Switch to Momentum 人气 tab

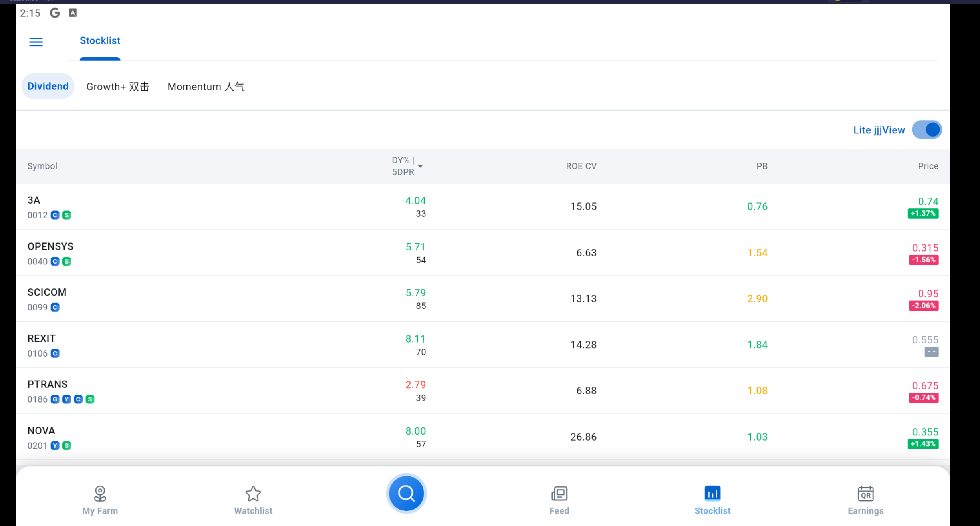[x=206, y=87]
